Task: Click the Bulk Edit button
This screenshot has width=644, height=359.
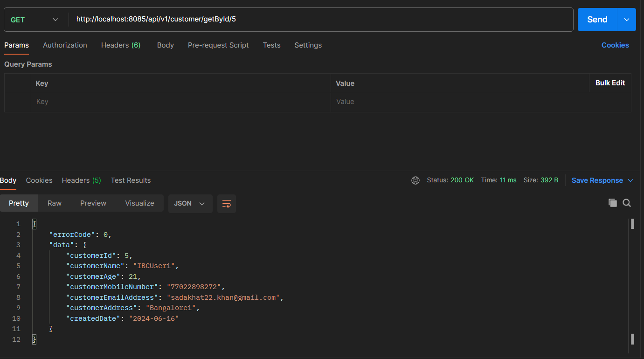Action: (610, 83)
